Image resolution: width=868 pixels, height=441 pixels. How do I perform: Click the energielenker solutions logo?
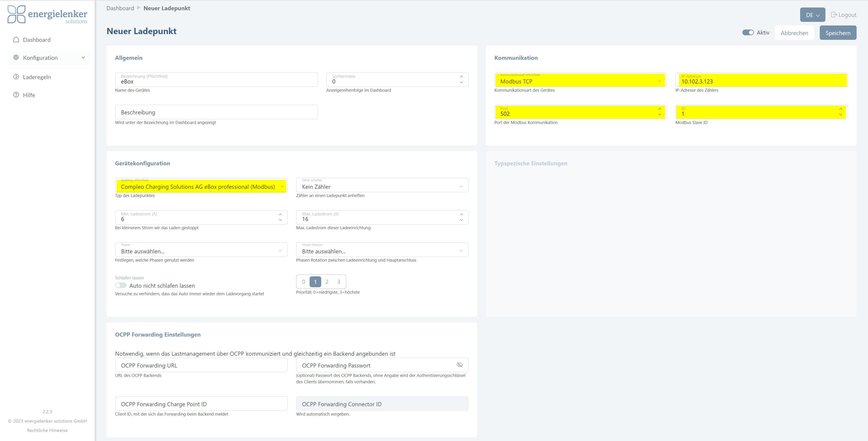pyautogui.click(x=47, y=15)
